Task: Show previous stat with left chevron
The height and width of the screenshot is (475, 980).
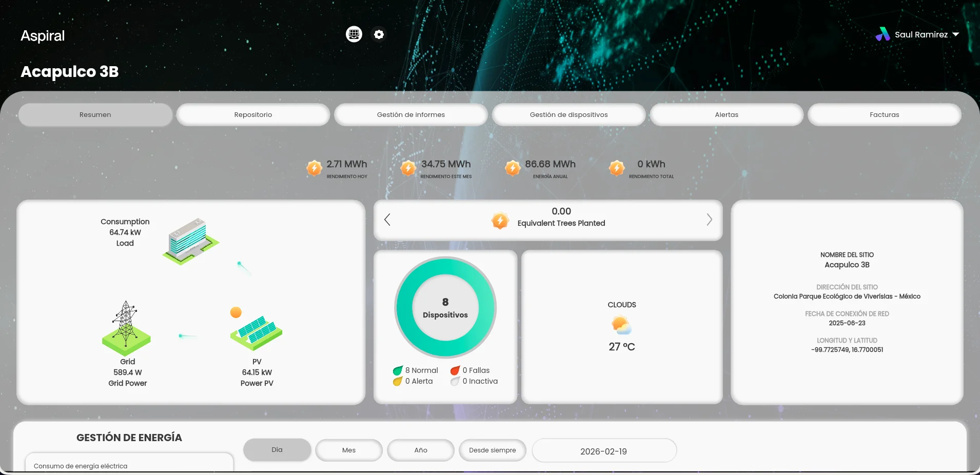Action: (x=387, y=220)
